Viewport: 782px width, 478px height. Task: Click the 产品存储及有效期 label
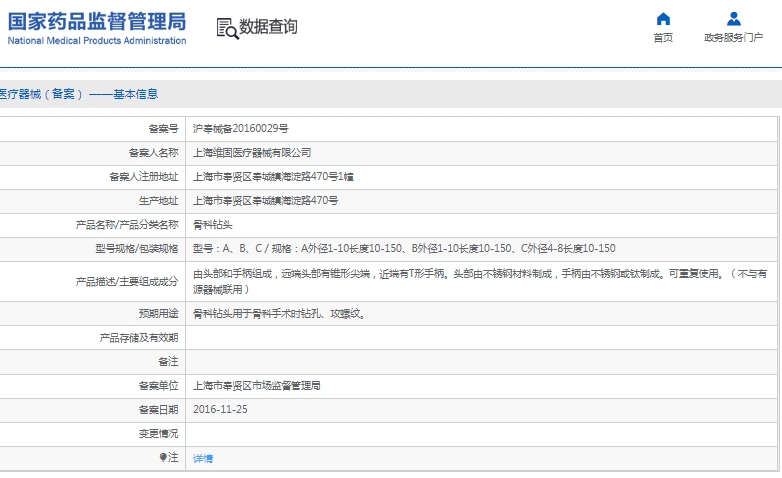click(x=139, y=338)
